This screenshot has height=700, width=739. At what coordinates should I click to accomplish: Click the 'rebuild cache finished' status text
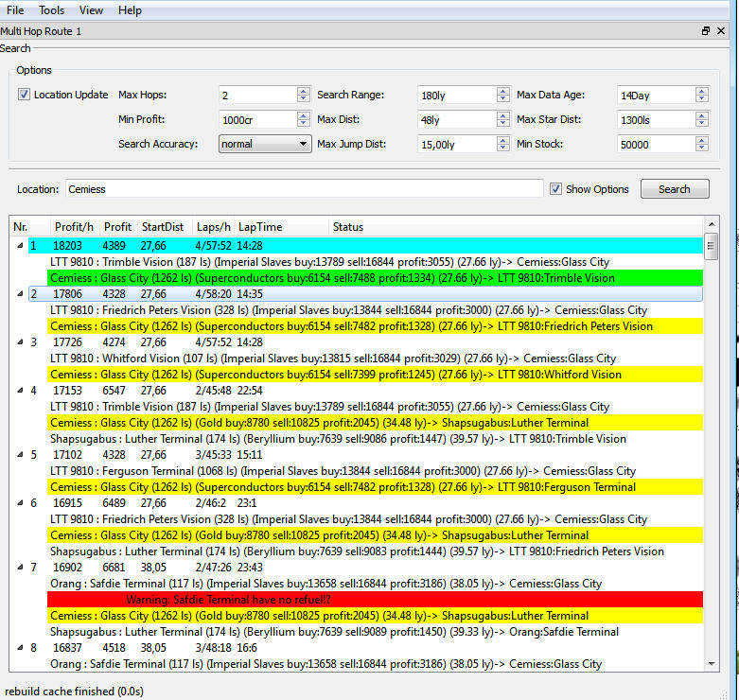click(x=74, y=691)
